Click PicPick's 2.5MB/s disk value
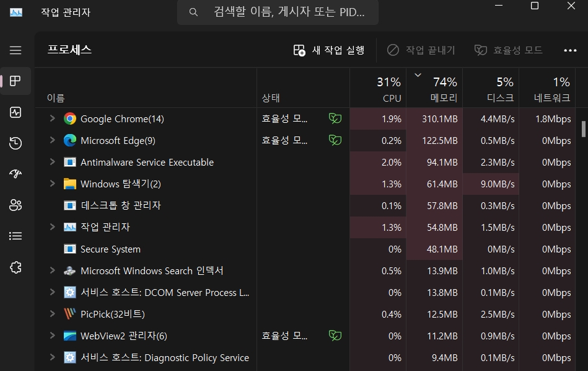588x371 pixels. (x=498, y=314)
